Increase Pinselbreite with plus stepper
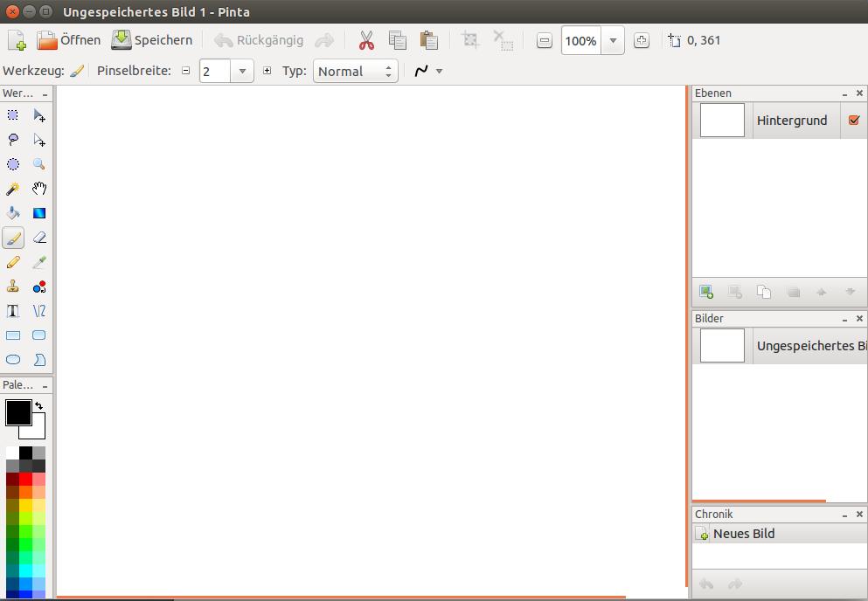The height and width of the screenshot is (601, 868). pyautogui.click(x=267, y=71)
